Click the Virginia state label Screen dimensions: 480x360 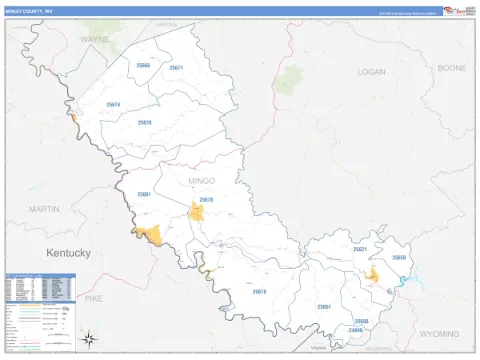coord(318,348)
